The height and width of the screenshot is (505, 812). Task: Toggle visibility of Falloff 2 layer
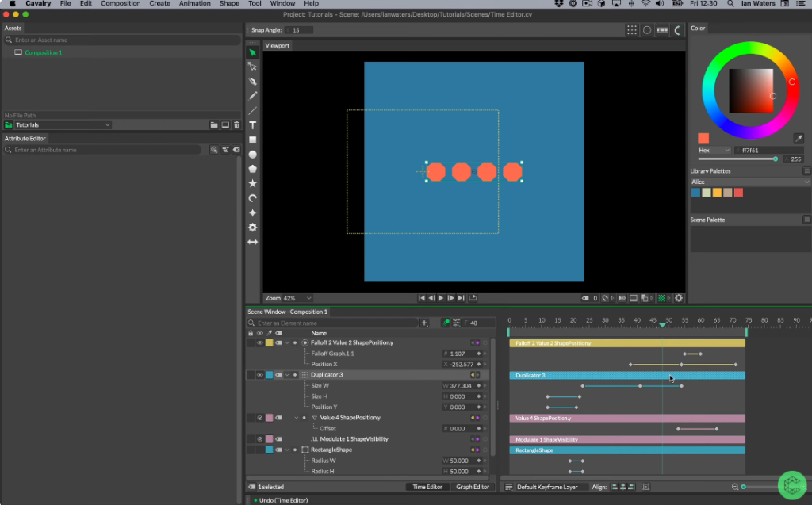pos(259,342)
